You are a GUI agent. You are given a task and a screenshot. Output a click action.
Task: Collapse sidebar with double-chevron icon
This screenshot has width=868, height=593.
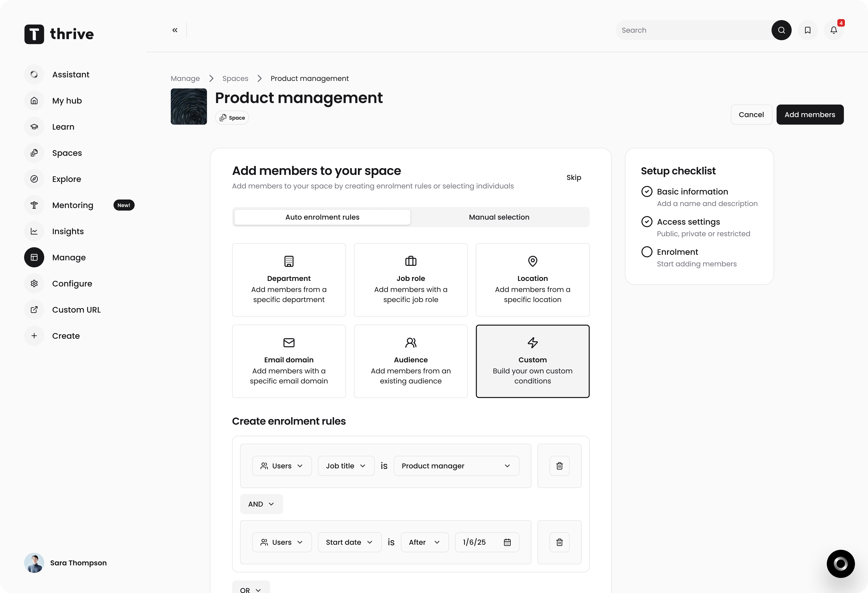(x=175, y=30)
